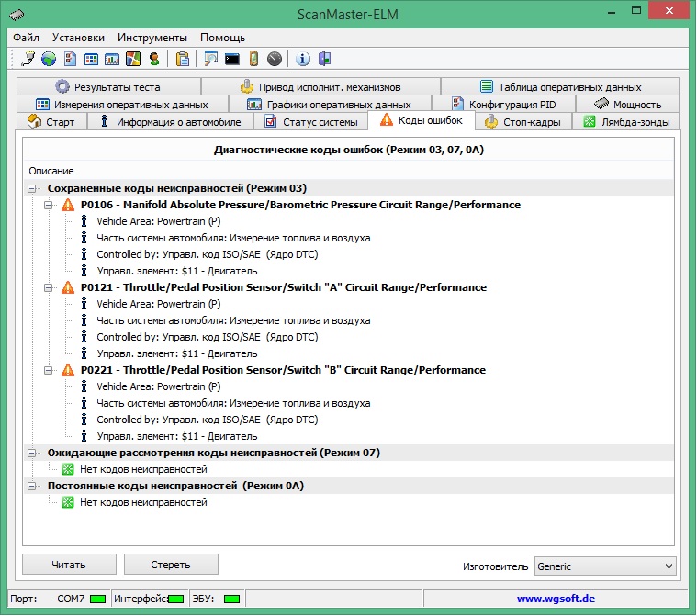
Task: Switch to Информация о автомобиле tab
Action: 170,121
